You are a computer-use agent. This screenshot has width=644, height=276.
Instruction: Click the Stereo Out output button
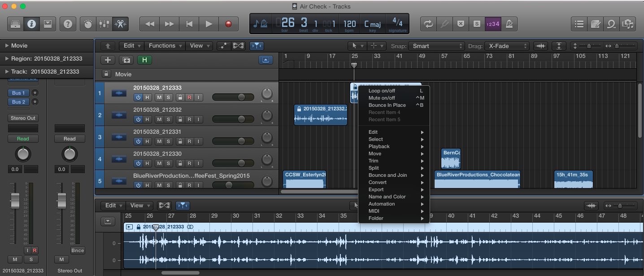point(23,118)
